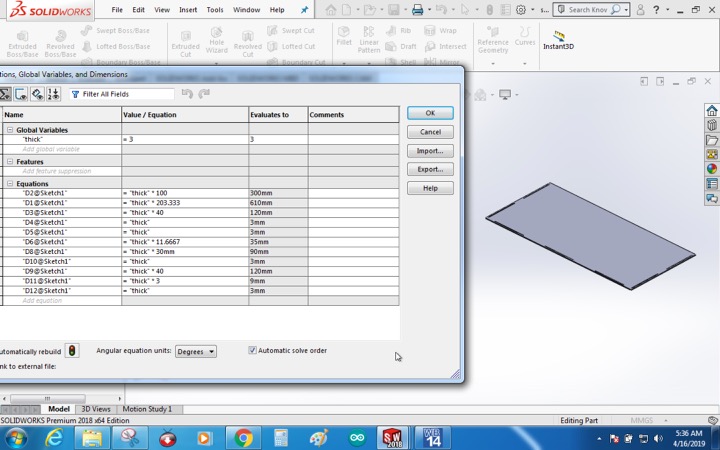
Task: Switch to the Motion Study 1 tab
Action: [x=147, y=409]
